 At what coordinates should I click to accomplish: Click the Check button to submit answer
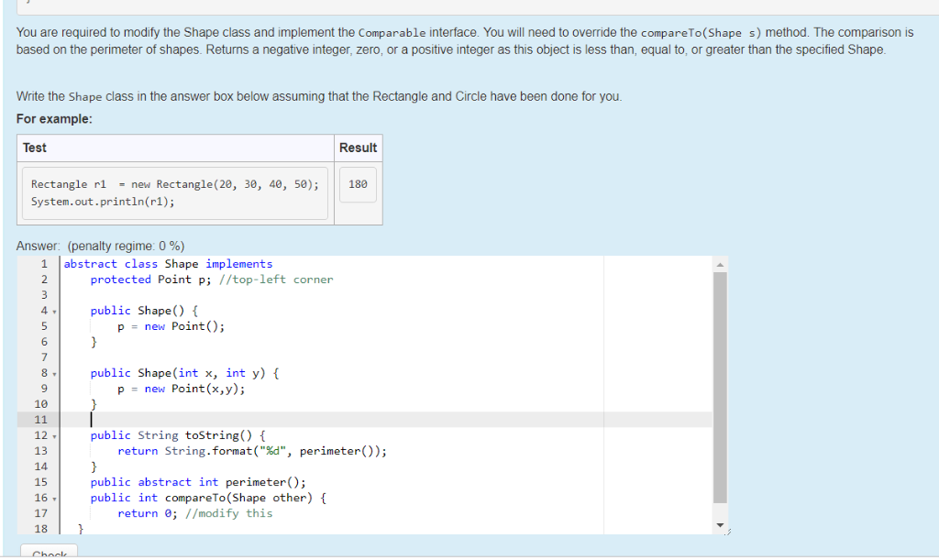49,554
